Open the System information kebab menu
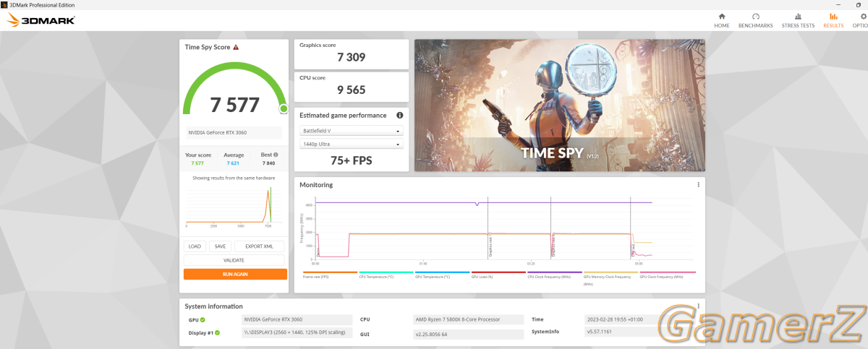The image size is (868, 349). (x=698, y=306)
